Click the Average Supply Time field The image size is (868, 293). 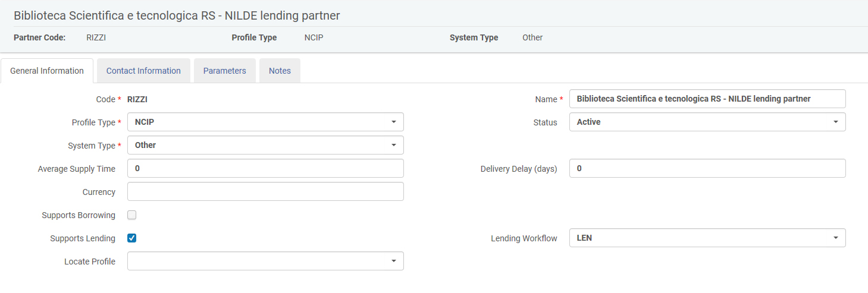pos(265,168)
